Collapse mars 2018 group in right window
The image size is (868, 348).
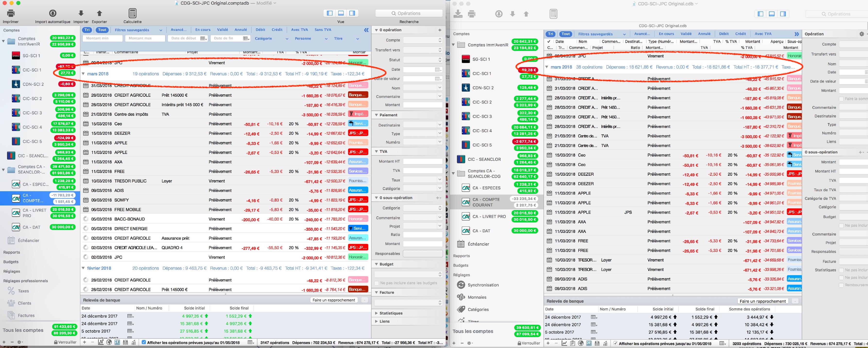(547, 67)
